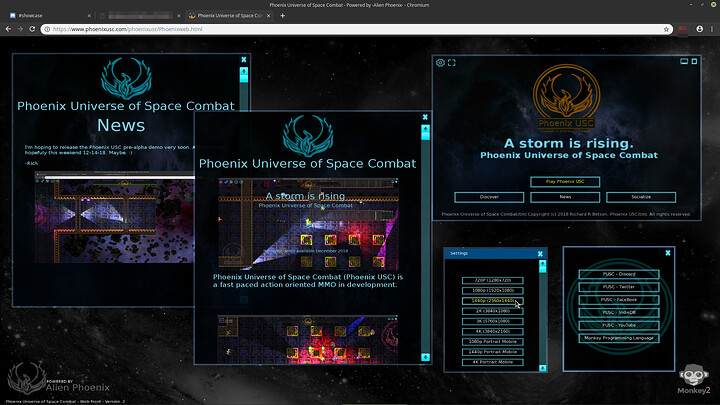Open PUSC - FaceBook link

pos(619,300)
